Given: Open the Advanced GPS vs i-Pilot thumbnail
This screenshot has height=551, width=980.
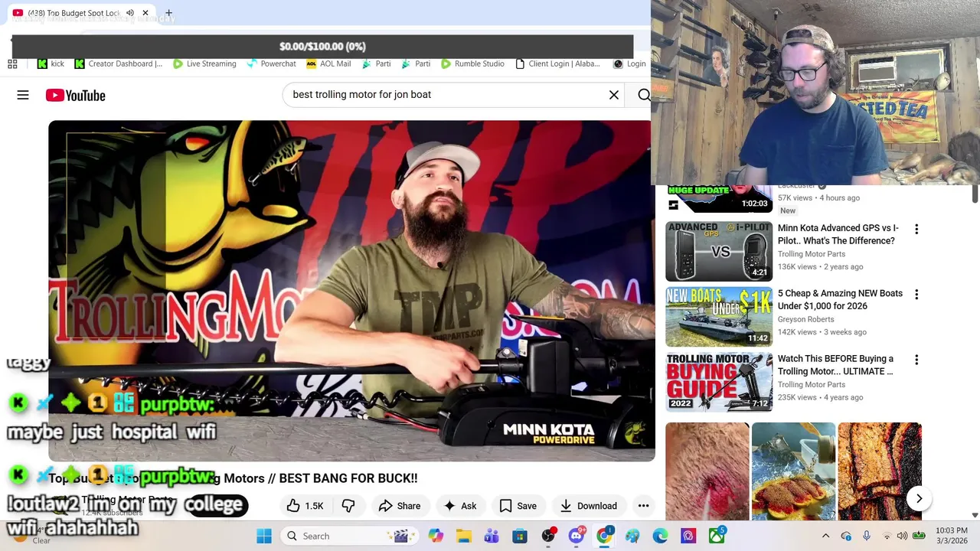Looking at the screenshot, I should click(x=719, y=251).
